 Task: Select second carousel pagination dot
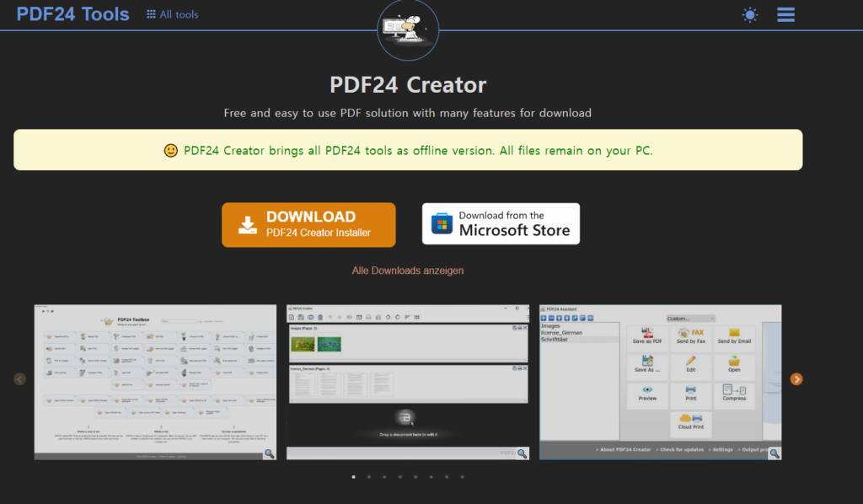coord(369,477)
